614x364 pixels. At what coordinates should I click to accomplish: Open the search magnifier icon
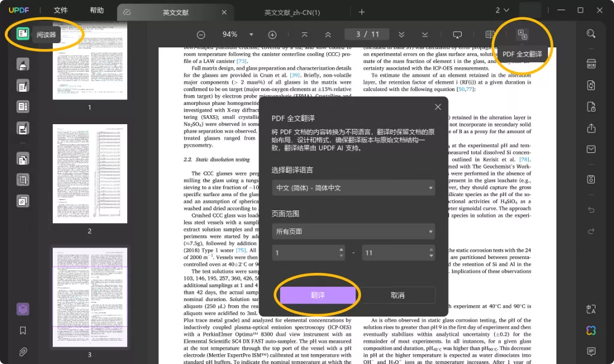(591, 34)
